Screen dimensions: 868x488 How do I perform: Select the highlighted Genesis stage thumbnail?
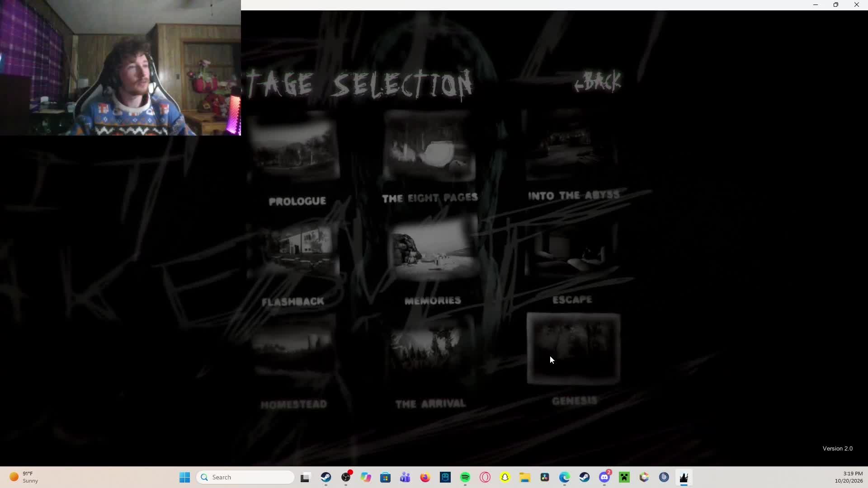coord(573,349)
